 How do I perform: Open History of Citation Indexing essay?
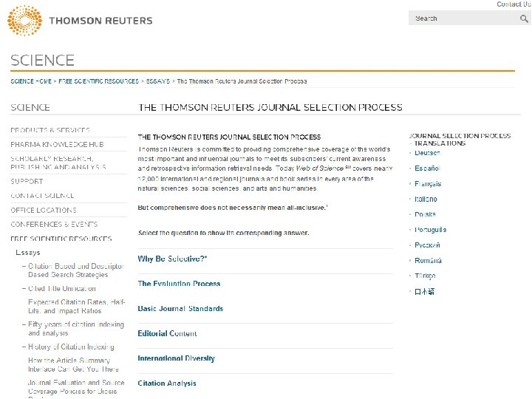coord(71,347)
